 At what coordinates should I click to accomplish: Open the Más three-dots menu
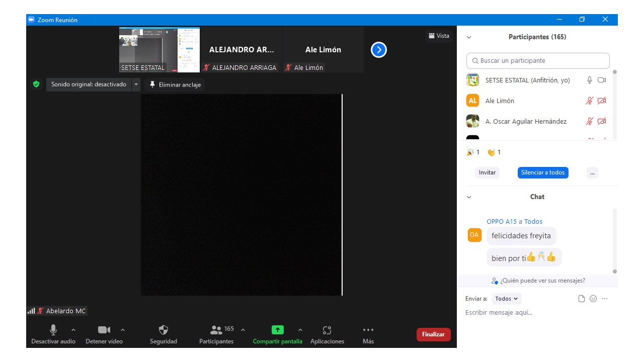pos(368,330)
